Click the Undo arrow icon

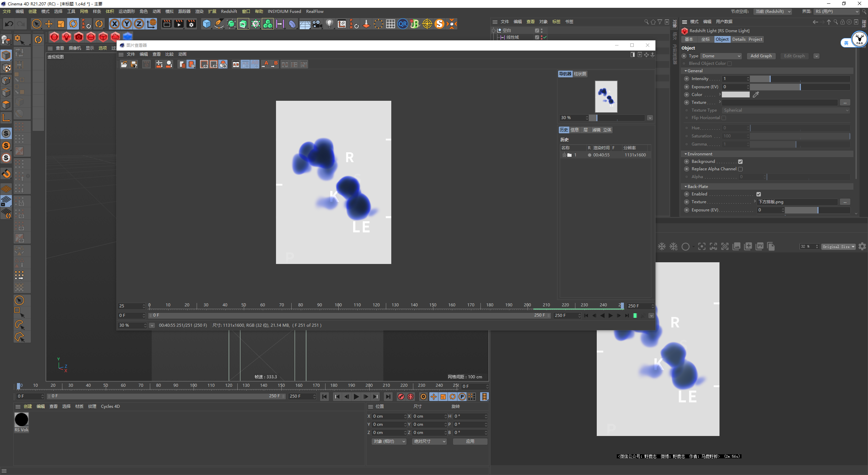tap(9, 24)
